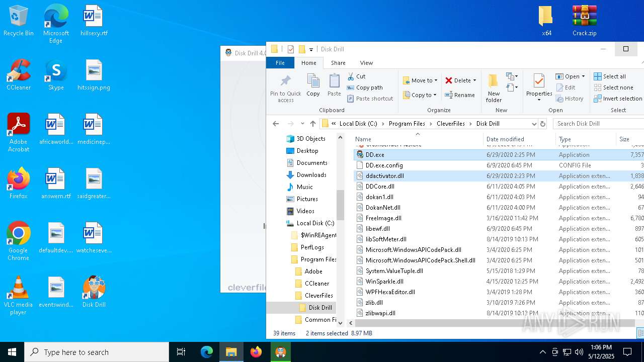Screen dimensions: 644x362
Task: Select Skype desktop shortcut
Action: point(56,75)
